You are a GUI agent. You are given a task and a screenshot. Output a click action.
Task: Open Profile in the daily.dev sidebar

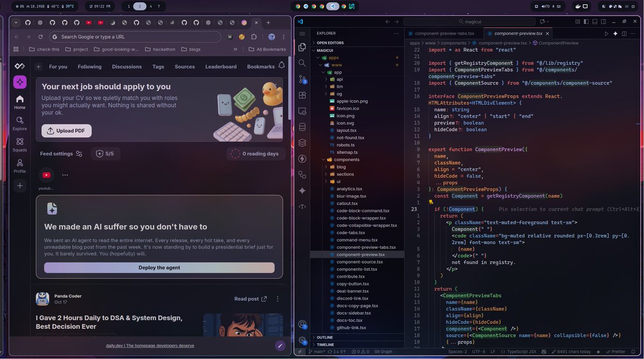click(x=20, y=166)
